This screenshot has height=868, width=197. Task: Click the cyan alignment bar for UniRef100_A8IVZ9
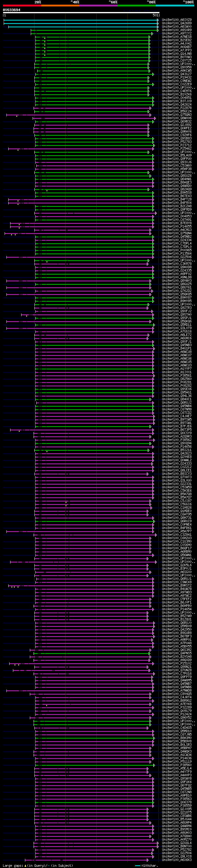81,20
